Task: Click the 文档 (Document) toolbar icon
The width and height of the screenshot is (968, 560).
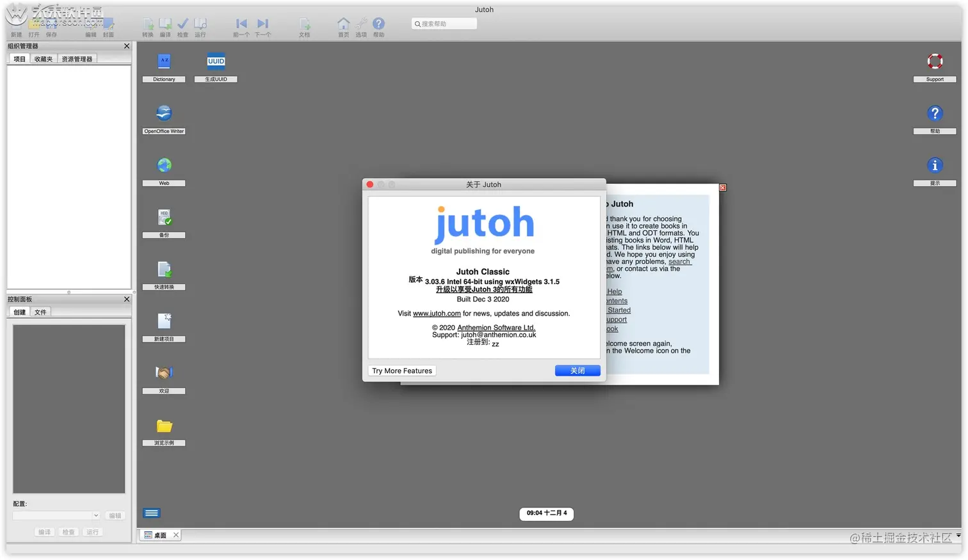Action: coord(305,27)
